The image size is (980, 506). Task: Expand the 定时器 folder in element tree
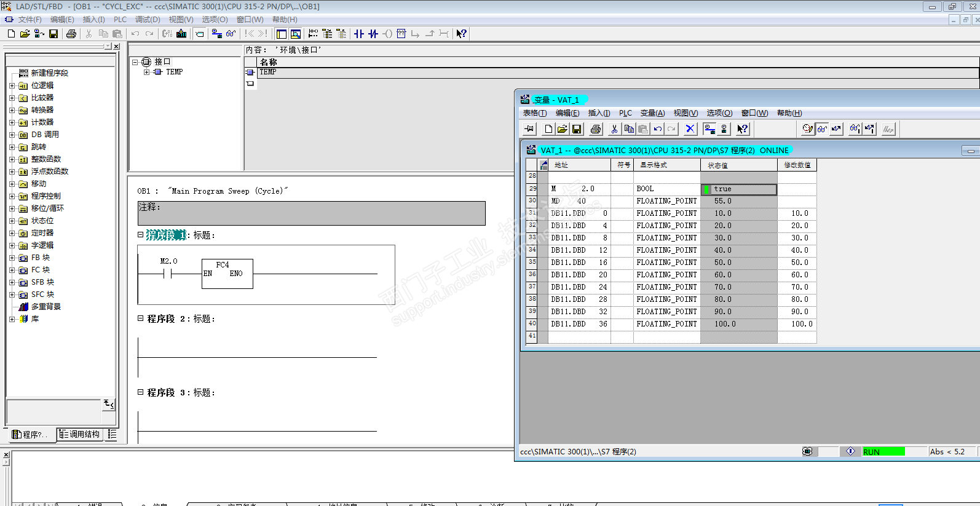pyautogui.click(x=12, y=233)
